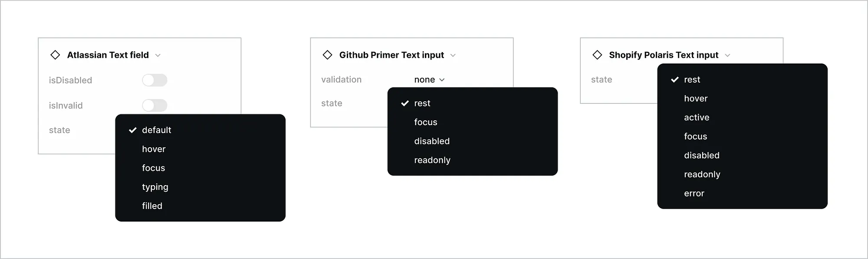Viewport: 868px width, 259px height.
Task: Click the checkmark beside default state
Action: (132, 130)
